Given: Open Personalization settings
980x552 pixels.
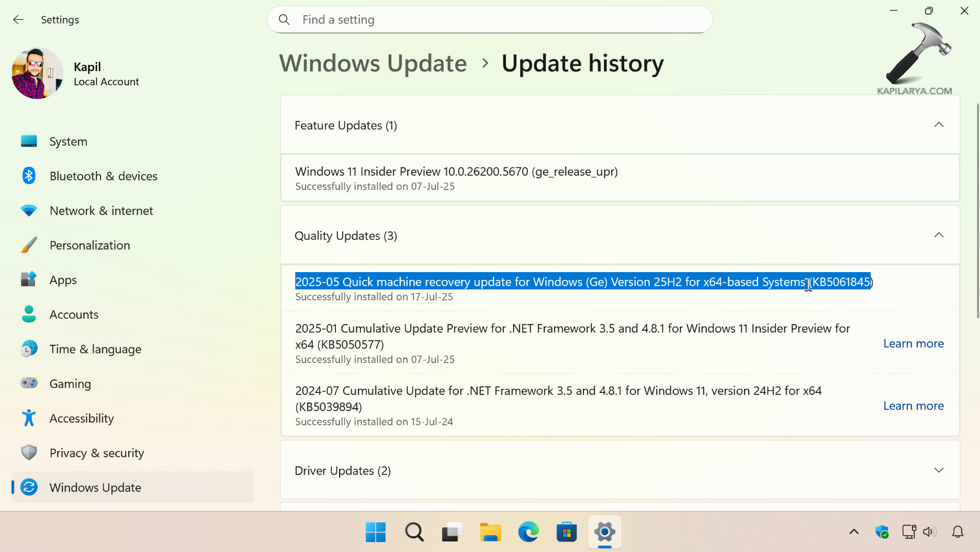Looking at the screenshot, I should (x=89, y=245).
